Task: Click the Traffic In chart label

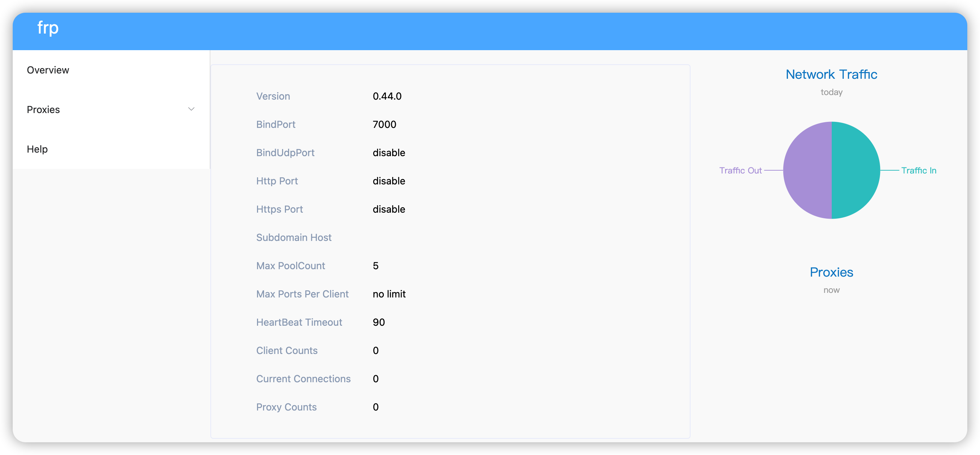Action: (918, 171)
